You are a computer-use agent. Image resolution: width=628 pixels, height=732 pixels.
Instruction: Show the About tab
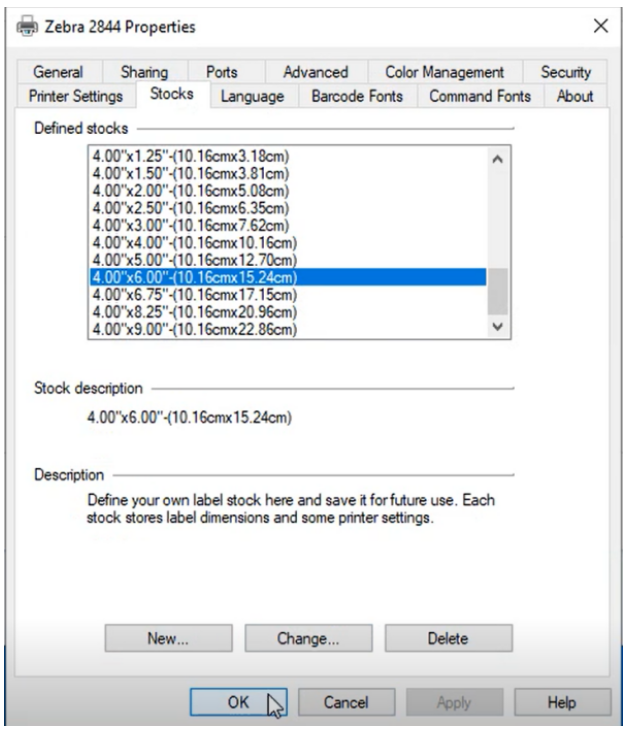tap(575, 96)
